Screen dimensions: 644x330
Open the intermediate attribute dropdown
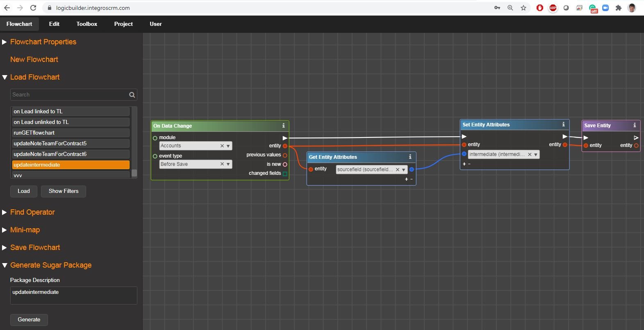click(x=535, y=155)
